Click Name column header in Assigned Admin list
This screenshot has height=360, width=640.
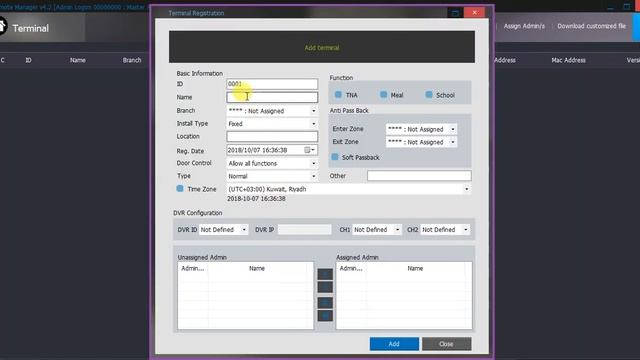coord(415,268)
